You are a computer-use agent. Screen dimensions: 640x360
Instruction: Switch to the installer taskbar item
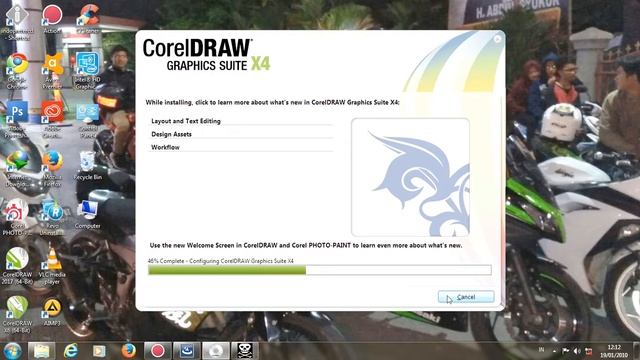[x=187, y=351]
